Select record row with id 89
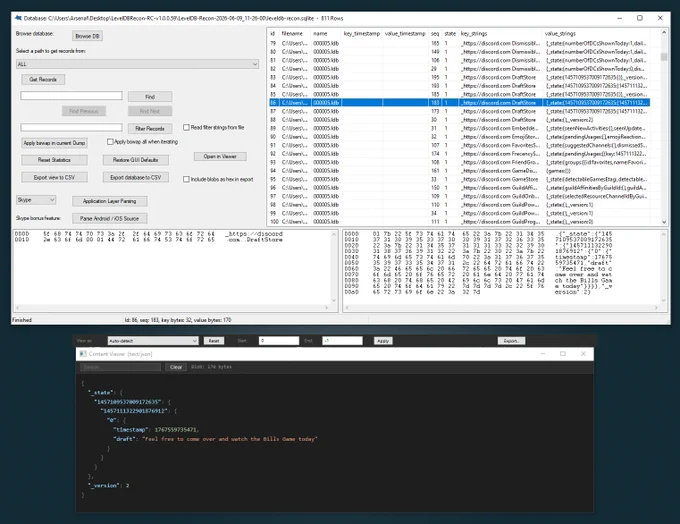680x524 pixels. coord(459,128)
